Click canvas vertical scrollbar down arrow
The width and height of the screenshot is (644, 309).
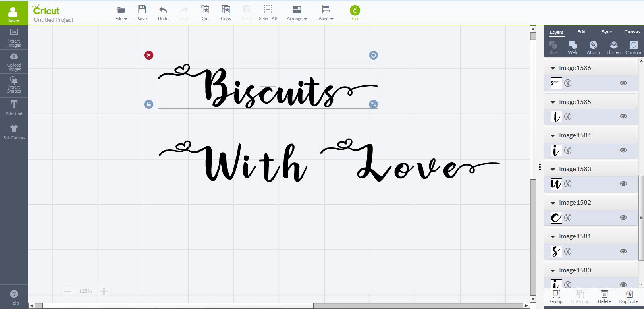pyautogui.click(x=533, y=299)
